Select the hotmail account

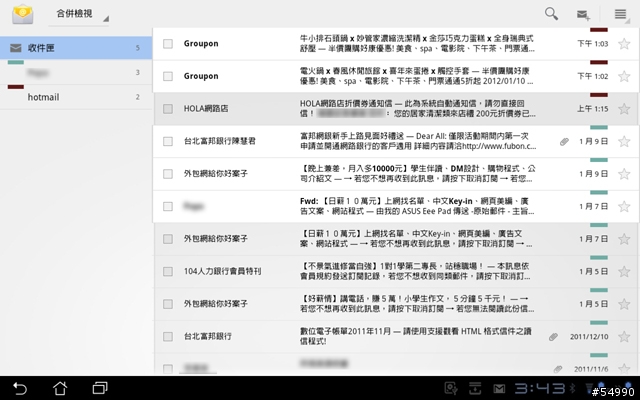coord(76,97)
